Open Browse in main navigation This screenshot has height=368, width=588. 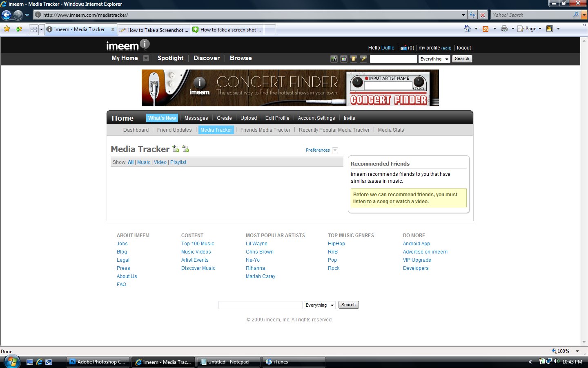point(241,58)
